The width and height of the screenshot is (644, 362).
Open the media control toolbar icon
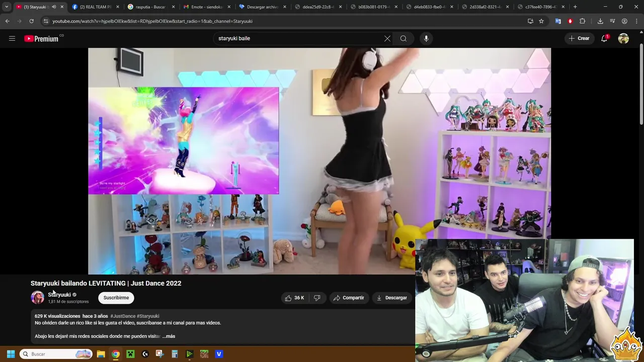(x=612, y=21)
